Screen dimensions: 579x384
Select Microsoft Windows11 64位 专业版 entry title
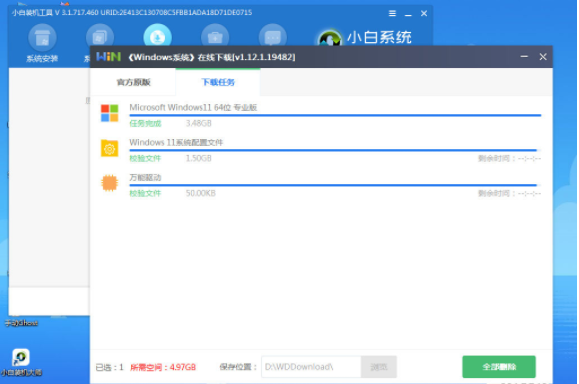click(193, 107)
